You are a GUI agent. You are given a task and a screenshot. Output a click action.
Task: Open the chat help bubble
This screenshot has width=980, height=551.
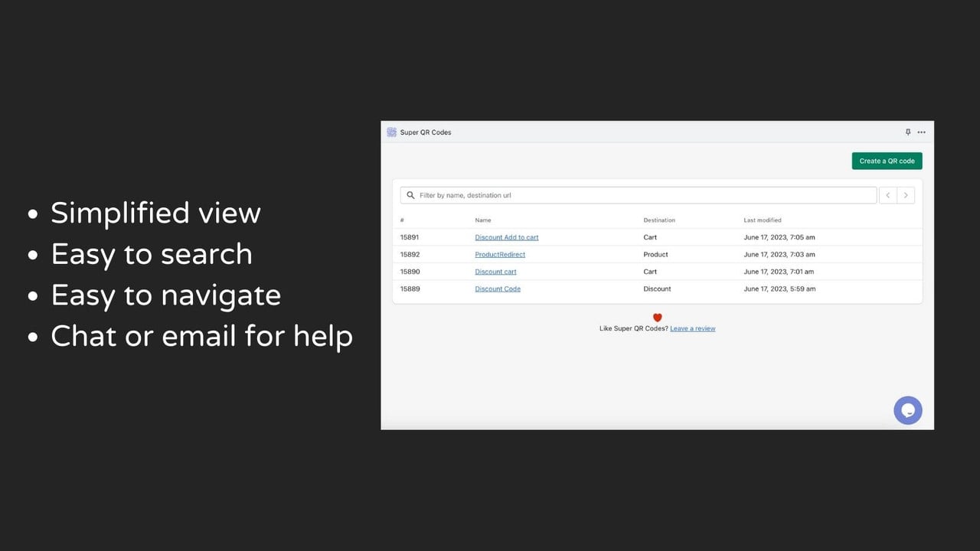(908, 410)
